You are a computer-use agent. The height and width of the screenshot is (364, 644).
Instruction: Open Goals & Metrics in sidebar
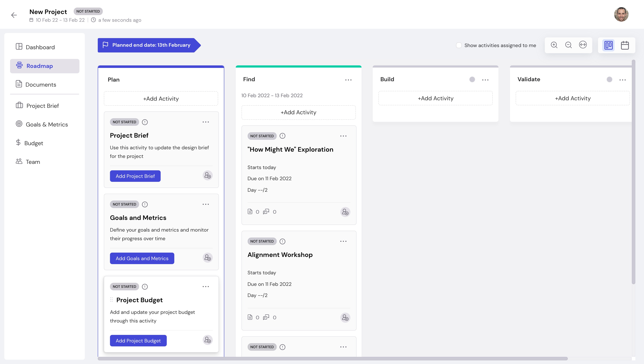click(45, 124)
